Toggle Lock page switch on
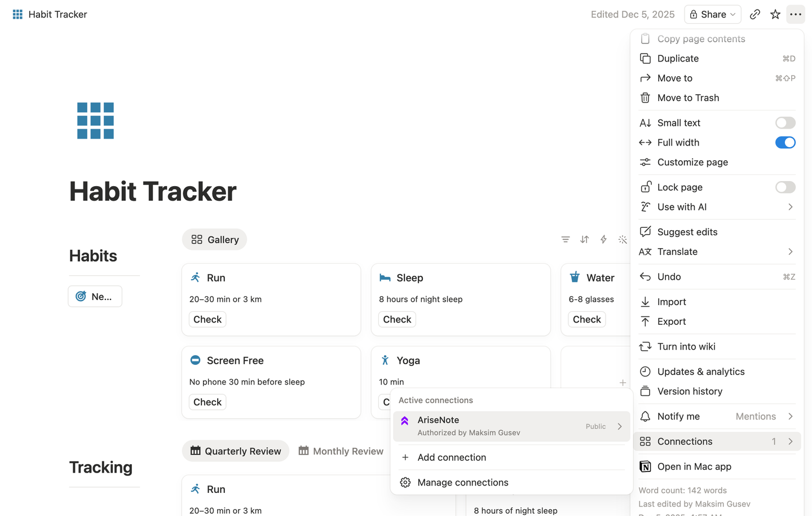Viewport: 812px width, 516px height. pyautogui.click(x=785, y=187)
